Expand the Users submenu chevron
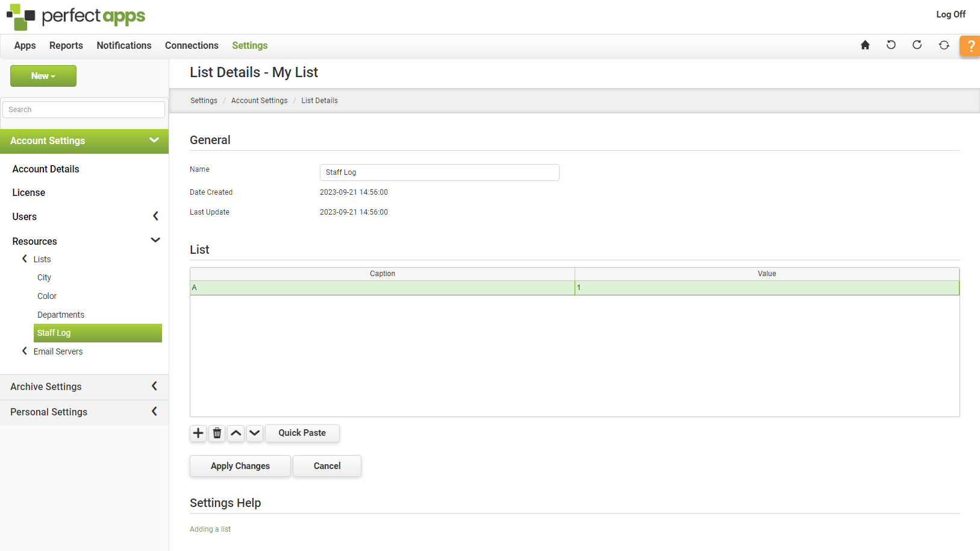This screenshot has width=980, height=551. [x=155, y=216]
